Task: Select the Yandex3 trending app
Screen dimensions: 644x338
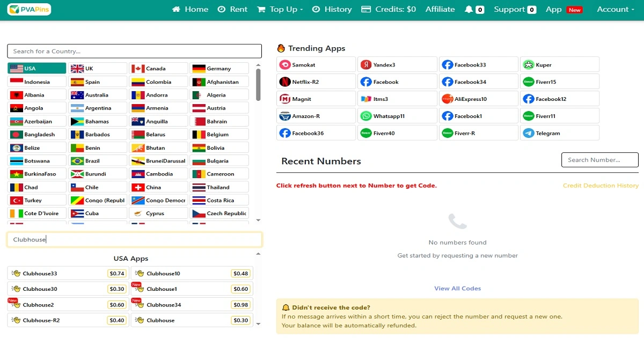Action: click(x=397, y=64)
